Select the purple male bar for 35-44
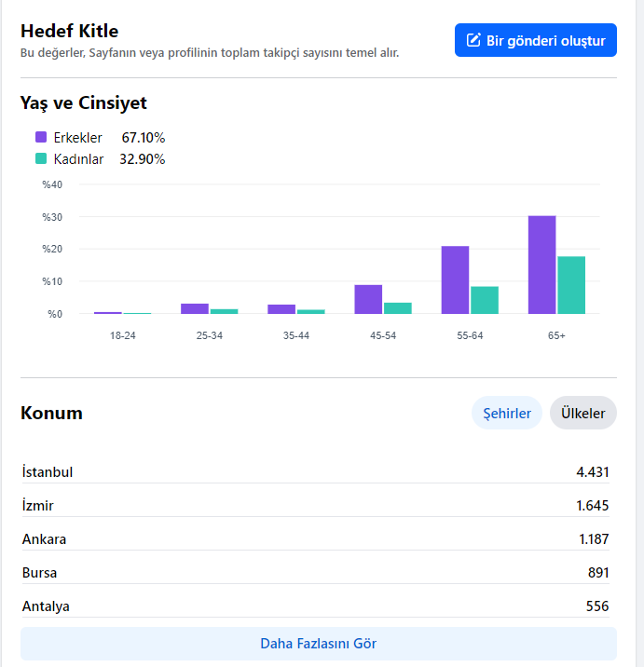This screenshot has width=644, height=667. 281,309
